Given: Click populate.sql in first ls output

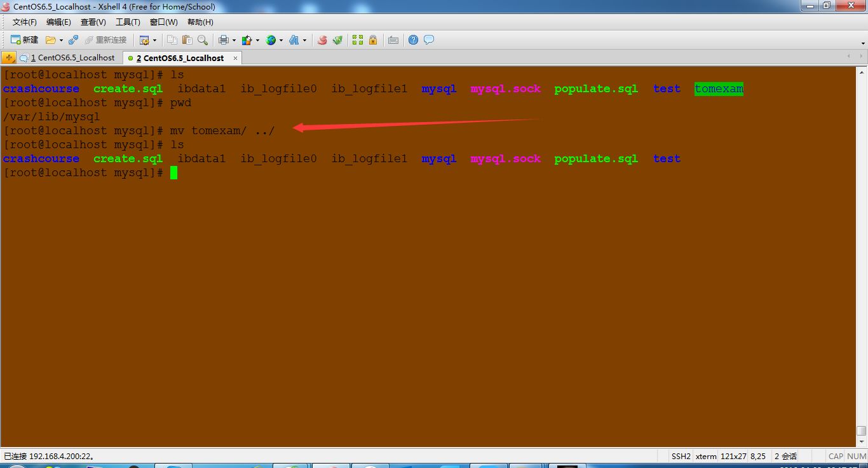Looking at the screenshot, I should click(x=596, y=89).
